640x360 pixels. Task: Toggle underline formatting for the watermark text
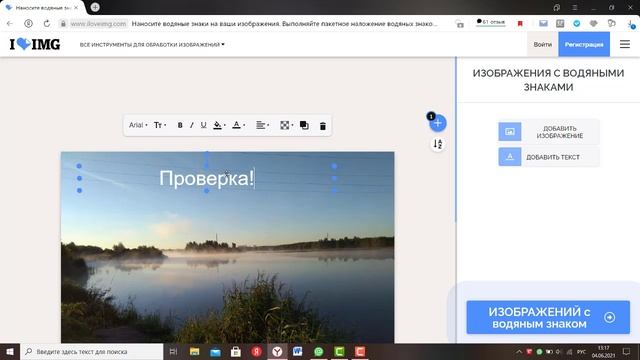203,125
